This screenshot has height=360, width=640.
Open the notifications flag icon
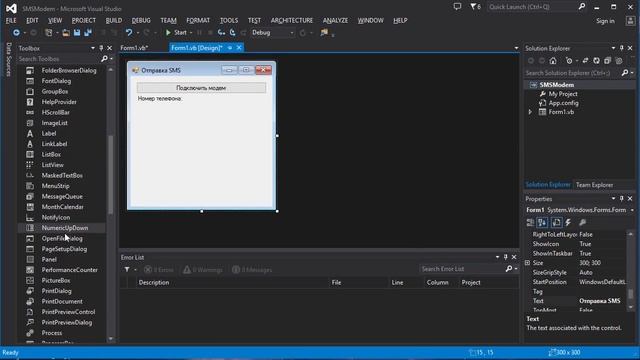(x=475, y=7)
